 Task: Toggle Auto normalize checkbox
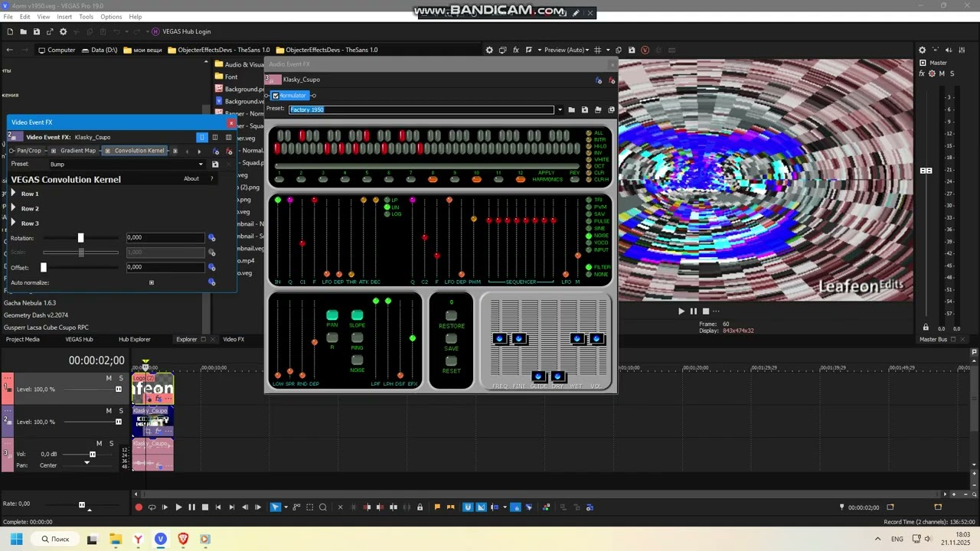[152, 282]
